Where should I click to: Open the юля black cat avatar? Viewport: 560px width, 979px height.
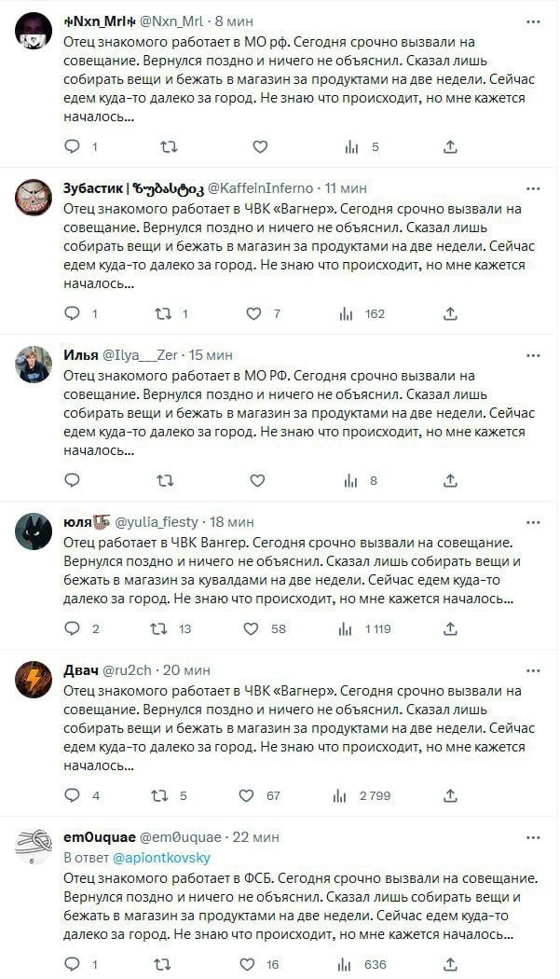coord(34,531)
